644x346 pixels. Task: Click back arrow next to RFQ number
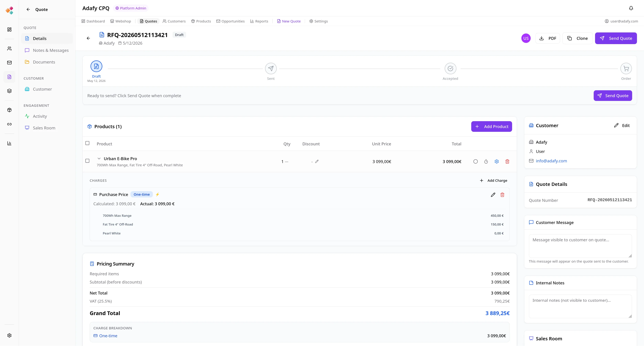(x=88, y=38)
